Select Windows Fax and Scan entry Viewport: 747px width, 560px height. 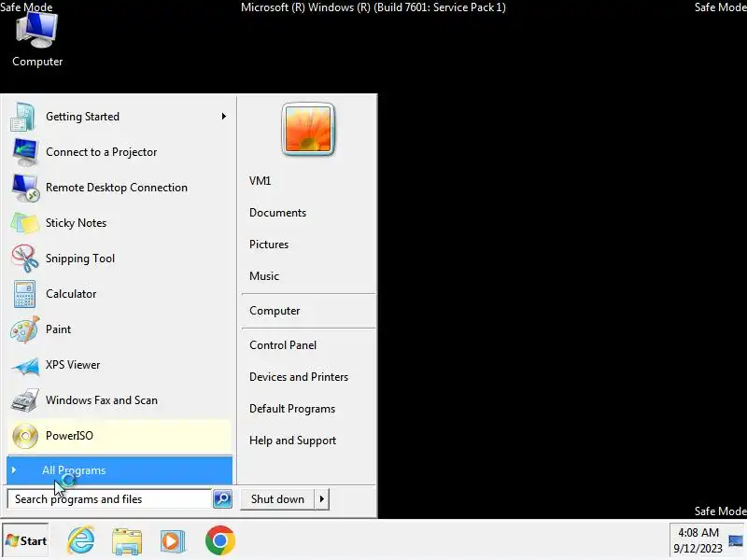(119, 400)
